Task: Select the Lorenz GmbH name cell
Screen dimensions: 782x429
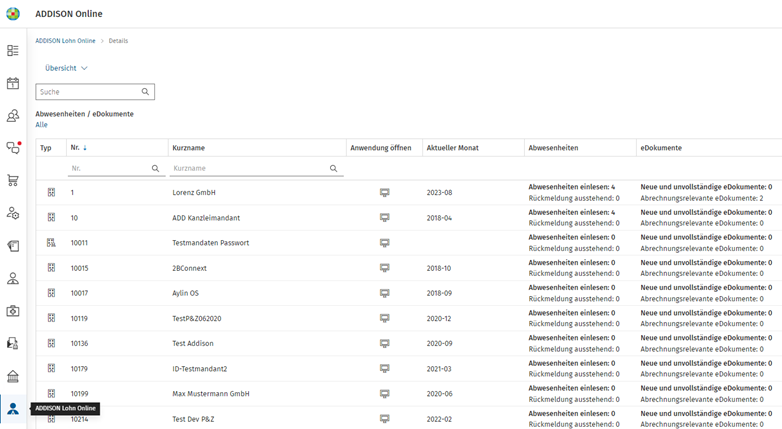Action: point(194,193)
